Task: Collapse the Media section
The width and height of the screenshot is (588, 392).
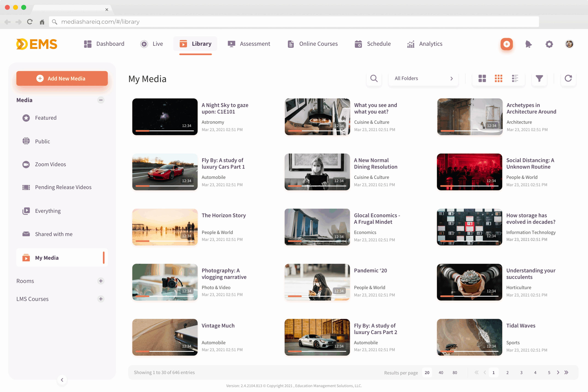Action: [x=101, y=100]
